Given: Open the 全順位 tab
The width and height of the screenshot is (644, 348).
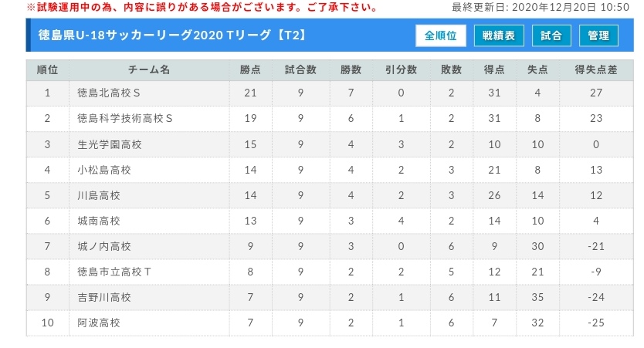Looking at the screenshot, I should [x=441, y=35].
